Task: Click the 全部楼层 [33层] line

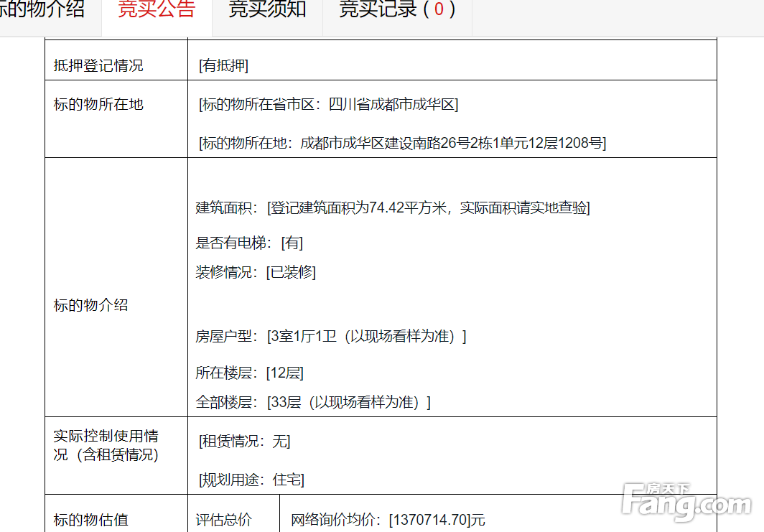Action: tap(313, 402)
